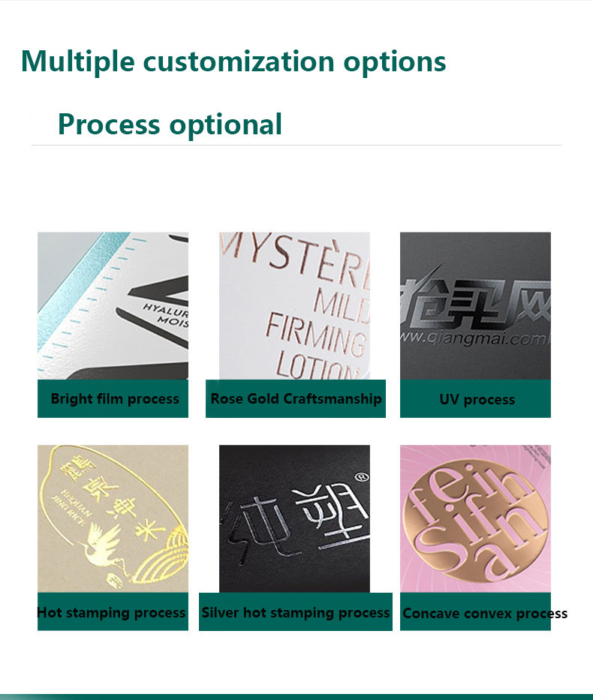Click the Concave convex process label
Image resolution: width=593 pixels, height=700 pixels.
point(484,613)
